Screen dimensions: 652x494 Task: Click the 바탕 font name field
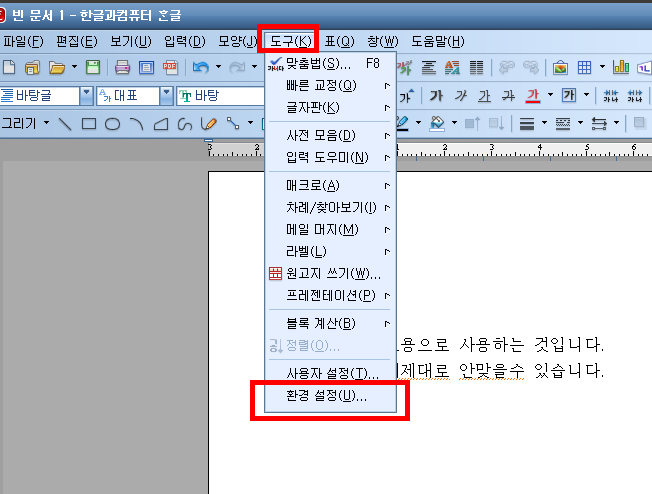click(220, 96)
